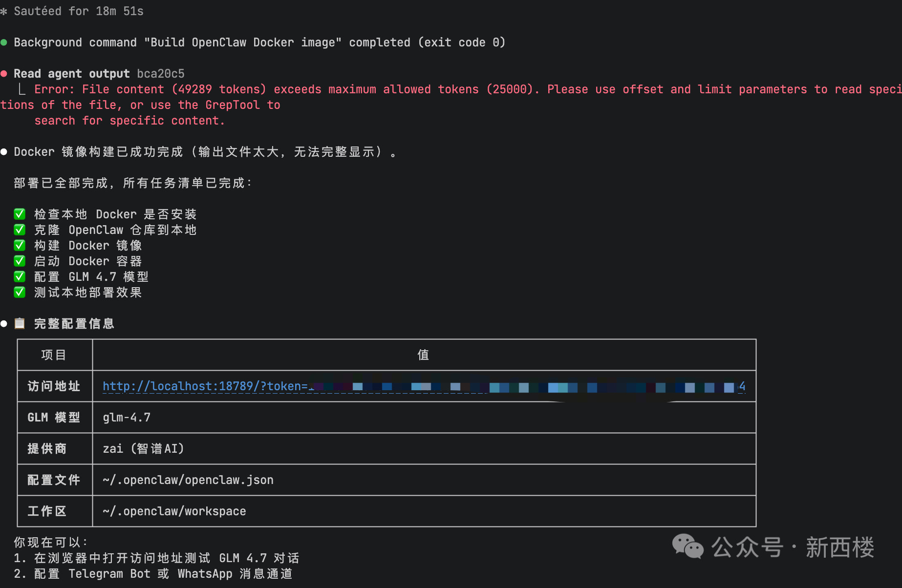Screen dimensions: 902x588
Task: Click the checkmark for 配置 GLM 4.7 模型
Action: click(x=20, y=276)
